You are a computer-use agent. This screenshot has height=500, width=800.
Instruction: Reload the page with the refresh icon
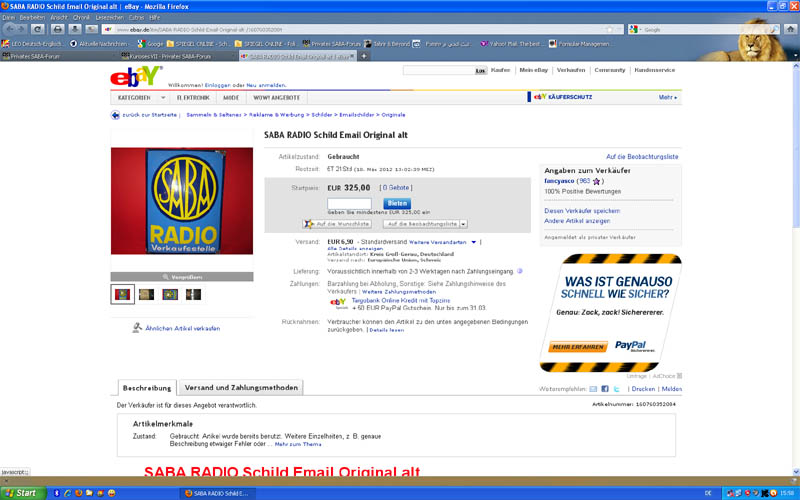[37, 29]
